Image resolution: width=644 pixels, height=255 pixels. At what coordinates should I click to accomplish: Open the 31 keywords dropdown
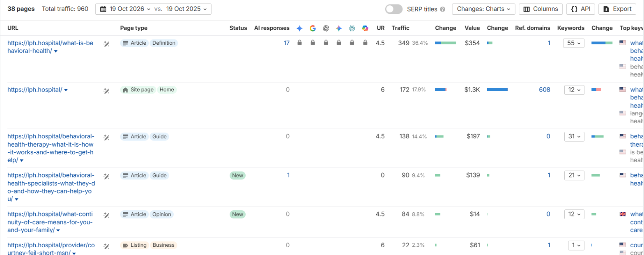(x=574, y=136)
